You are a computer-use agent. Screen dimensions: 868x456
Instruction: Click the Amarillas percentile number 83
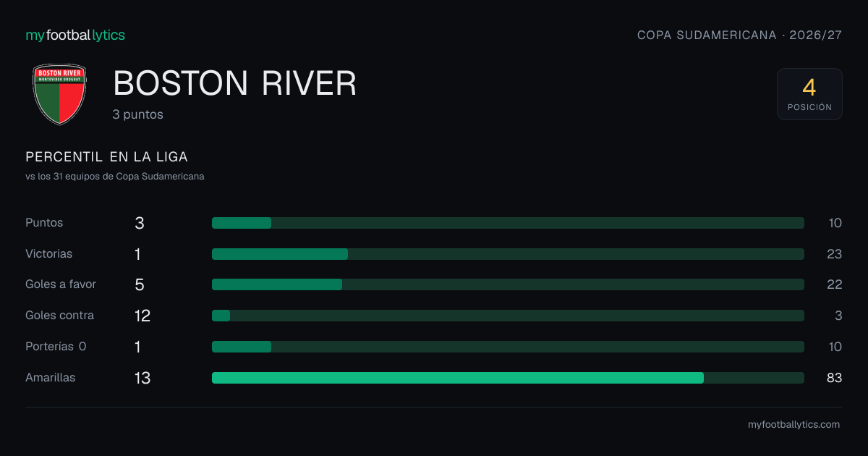tap(835, 378)
